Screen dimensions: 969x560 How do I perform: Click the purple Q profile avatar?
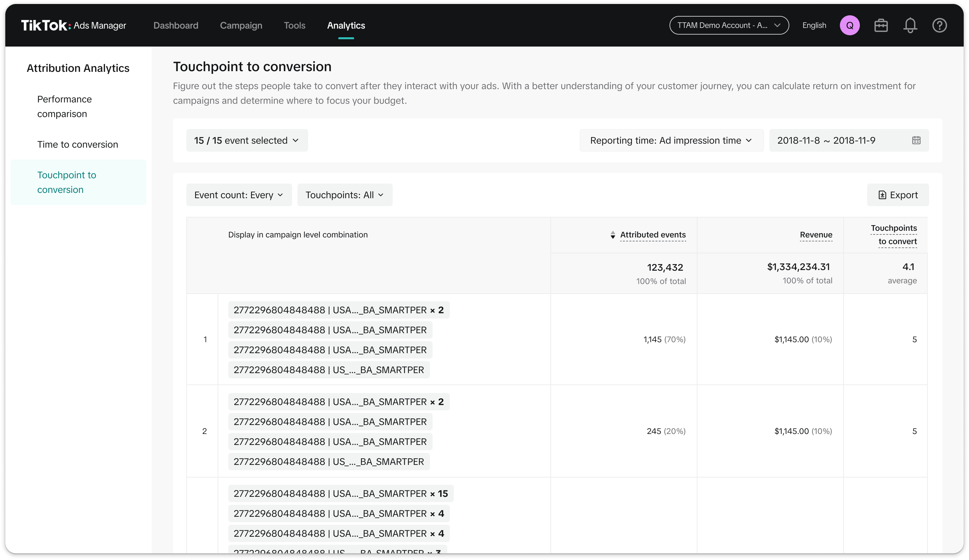(x=850, y=25)
